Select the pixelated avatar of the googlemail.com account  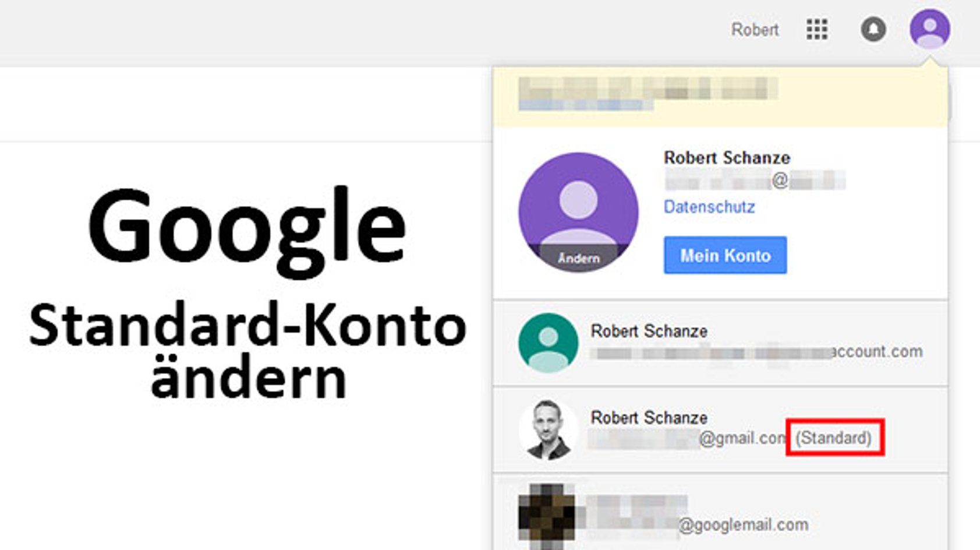(x=547, y=517)
